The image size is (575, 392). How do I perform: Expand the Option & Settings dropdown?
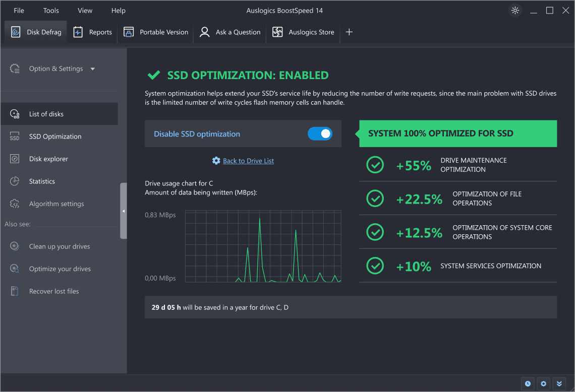coord(92,69)
